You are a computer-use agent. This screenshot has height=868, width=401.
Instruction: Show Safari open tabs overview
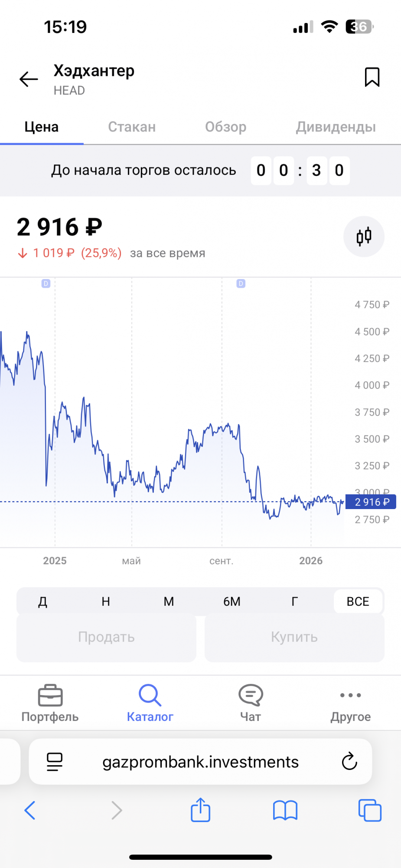tap(369, 810)
